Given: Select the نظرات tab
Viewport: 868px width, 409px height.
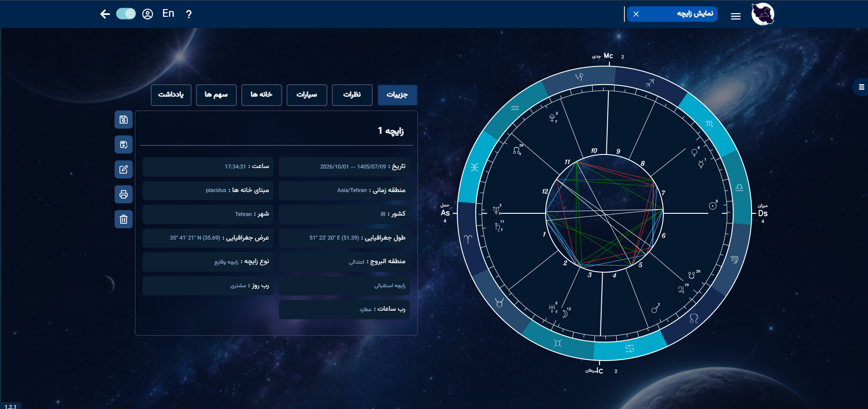Looking at the screenshot, I should (352, 95).
